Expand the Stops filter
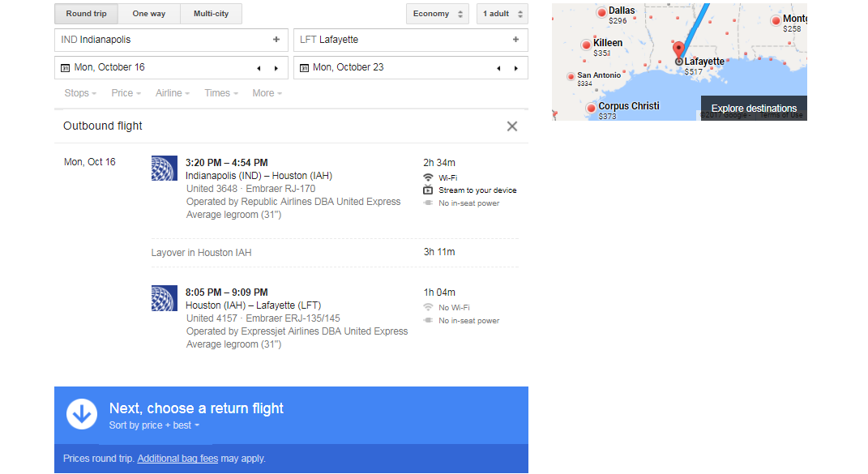Viewport: 868px width, 474px height. click(x=80, y=93)
